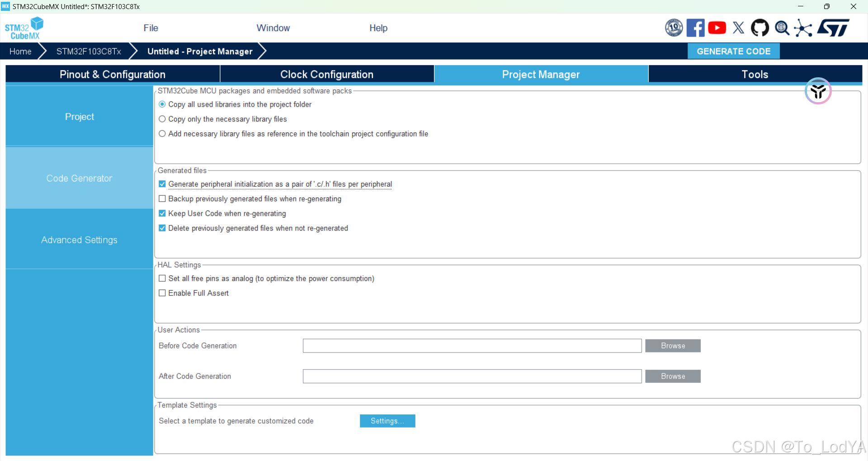This screenshot has height=461, width=868.
Task: Go to Home breadcrumb
Action: click(x=20, y=52)
